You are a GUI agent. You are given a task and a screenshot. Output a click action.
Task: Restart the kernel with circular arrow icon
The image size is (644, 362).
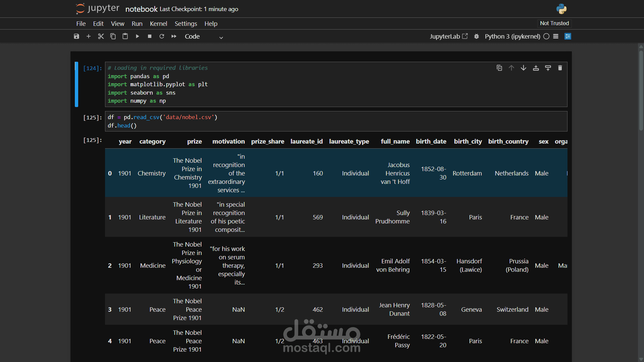point(162,36)
